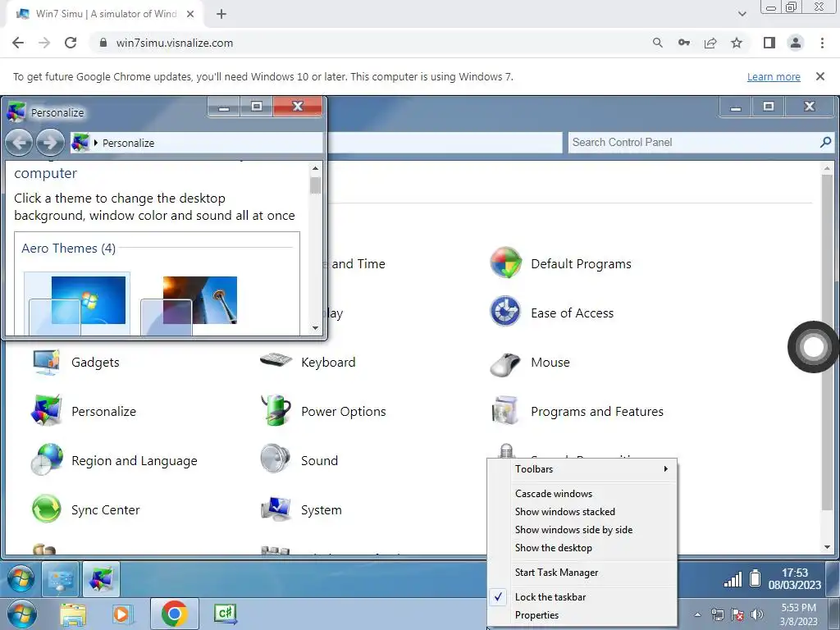The image size is (840, 630).
Task: Open the Chrome three-dot menu
Action: [x=822, y=43]
